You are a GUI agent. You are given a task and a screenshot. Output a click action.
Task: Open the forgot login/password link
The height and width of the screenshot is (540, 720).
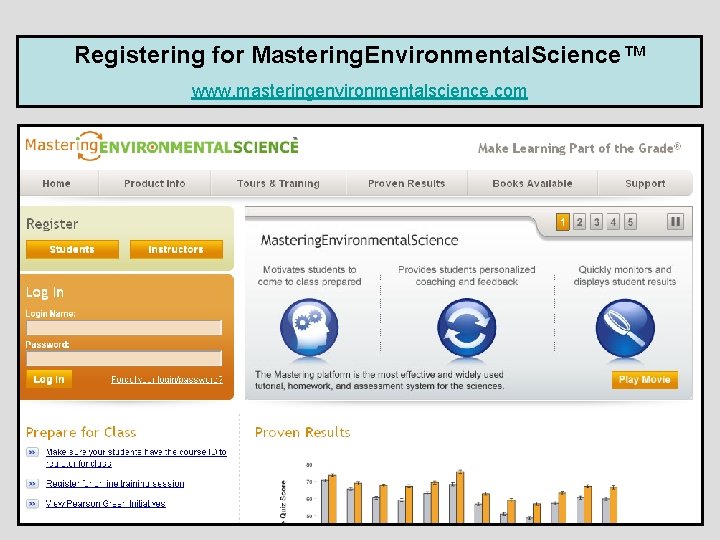pyautogui.click(x=167, y=379)
